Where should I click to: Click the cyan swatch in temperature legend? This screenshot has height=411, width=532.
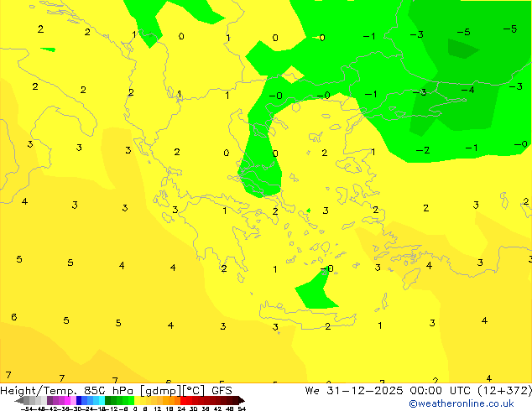click(x=102, y=400)
